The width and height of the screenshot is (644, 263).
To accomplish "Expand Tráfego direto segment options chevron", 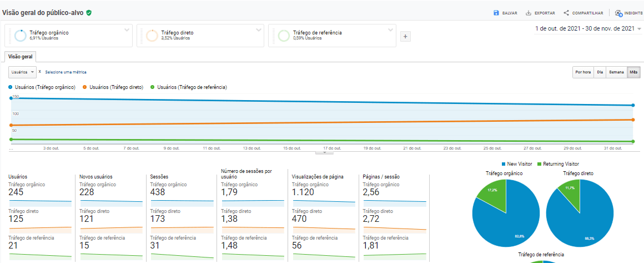I will (x=259, y=29).
